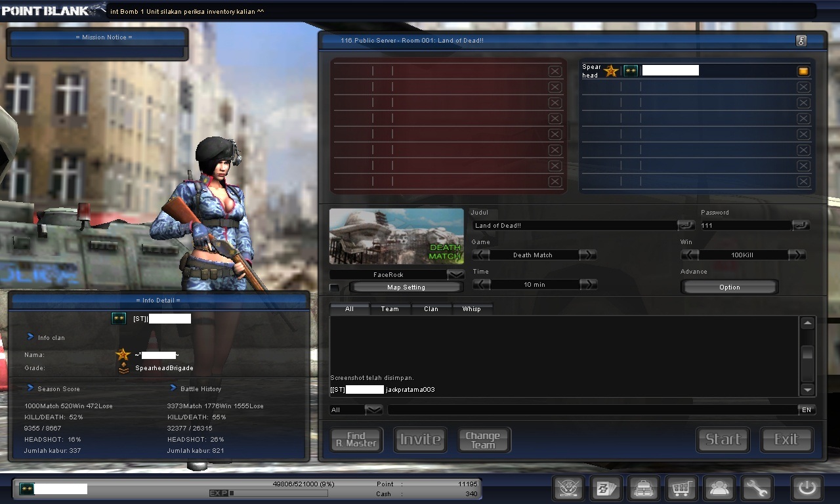Click the Info clan arrow icon

[x=30, y=337]
